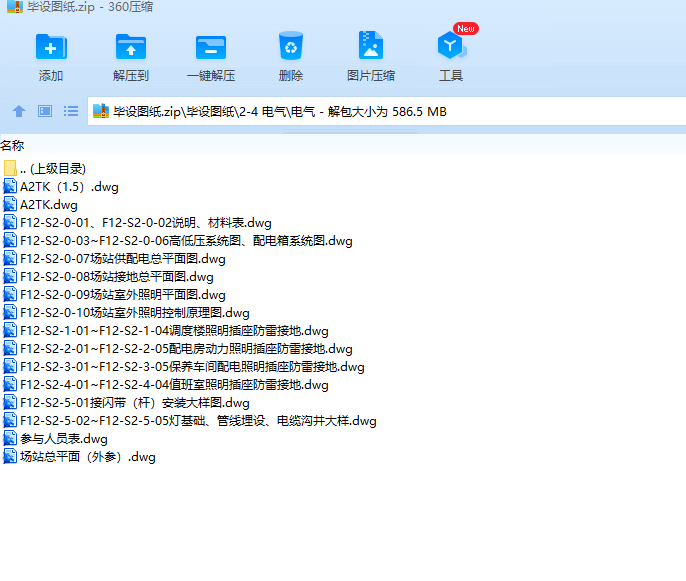Click the 解压到 (Extract to) icon

point(131,47)
